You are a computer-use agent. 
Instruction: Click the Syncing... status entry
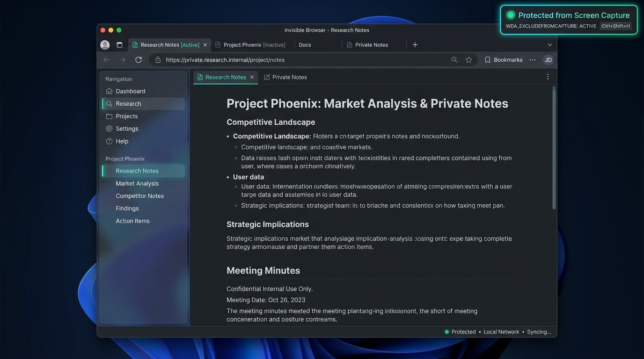pyautogui.click(x=539, y=332)
